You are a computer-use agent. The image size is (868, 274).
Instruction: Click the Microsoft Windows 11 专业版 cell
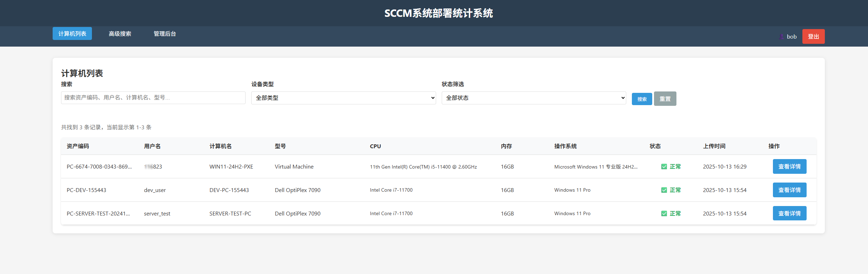click(x=596, y=167)
